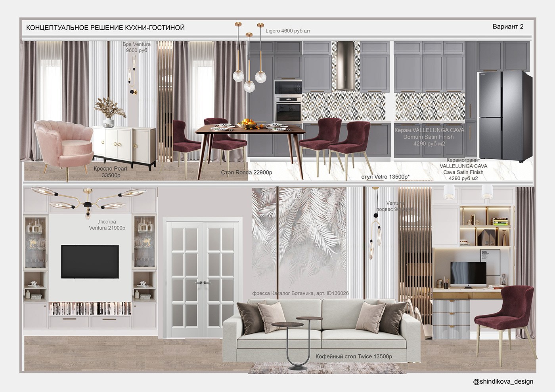
Task: Click the black wall-mounted TV screen
Action: click(x=90, y=261)
